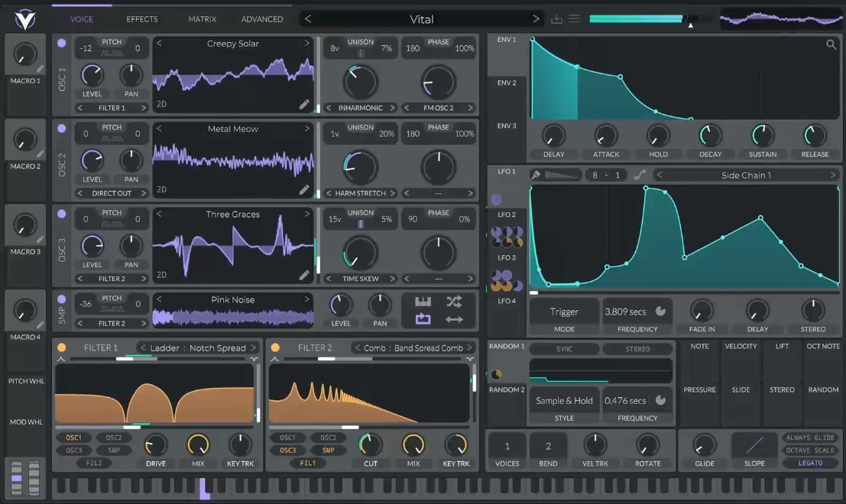The image size is (846, 504).
Task: Switch to the EFFECTS tab
Action: tap(141, 18)
